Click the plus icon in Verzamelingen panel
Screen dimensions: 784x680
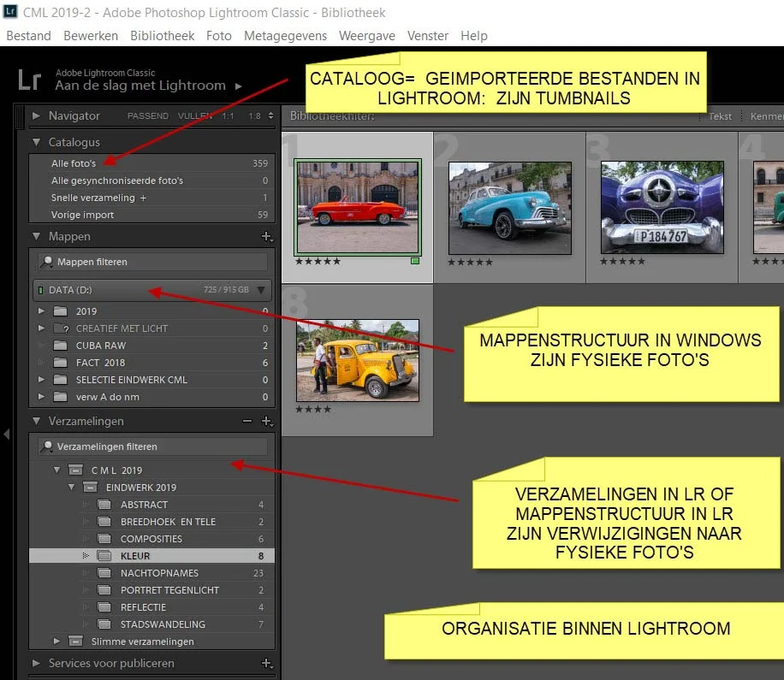point(267,421)
